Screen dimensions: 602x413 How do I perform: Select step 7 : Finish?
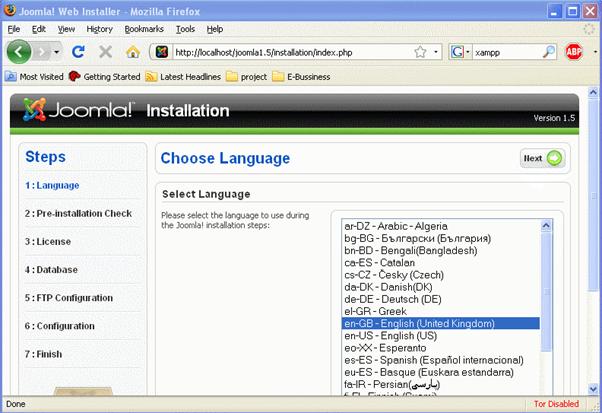(43, 354)
